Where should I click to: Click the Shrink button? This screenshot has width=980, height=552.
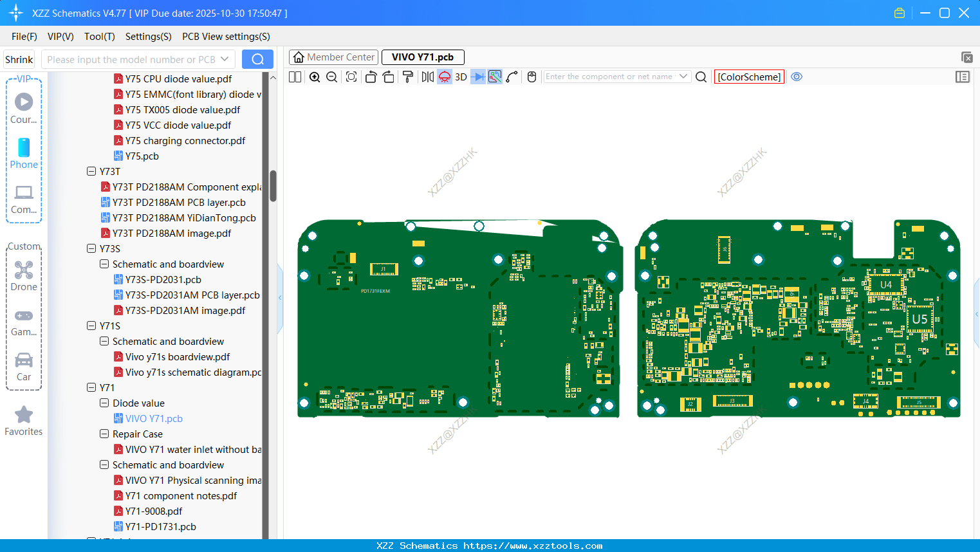[19, 60]
